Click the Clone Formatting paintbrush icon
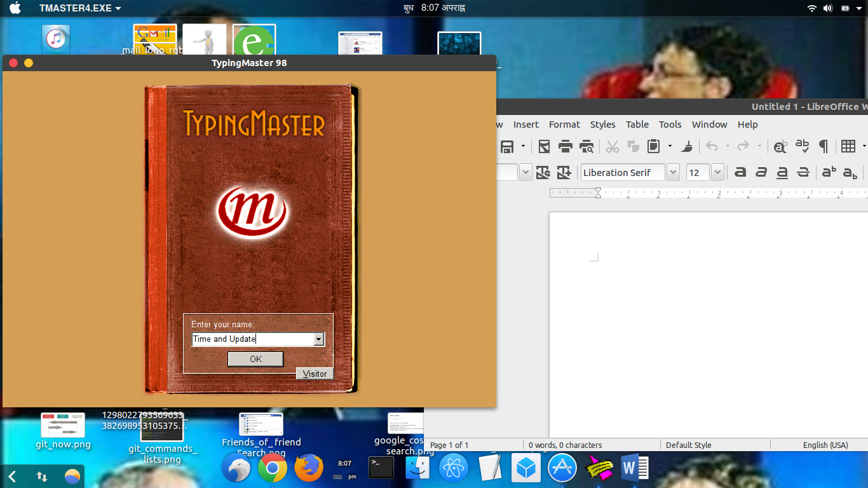Screen dimensions: 868x488 [x=687, y=147]
